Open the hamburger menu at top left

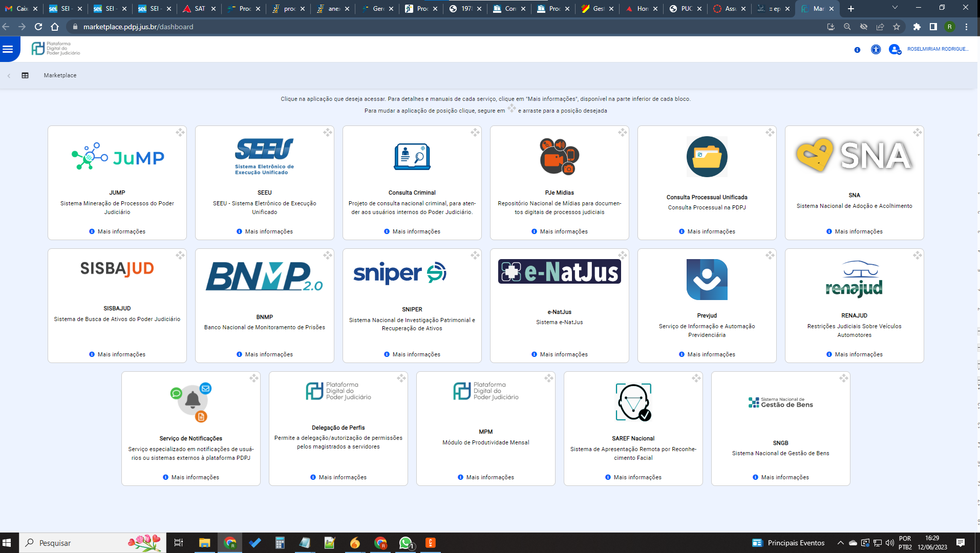coord(8,49)
